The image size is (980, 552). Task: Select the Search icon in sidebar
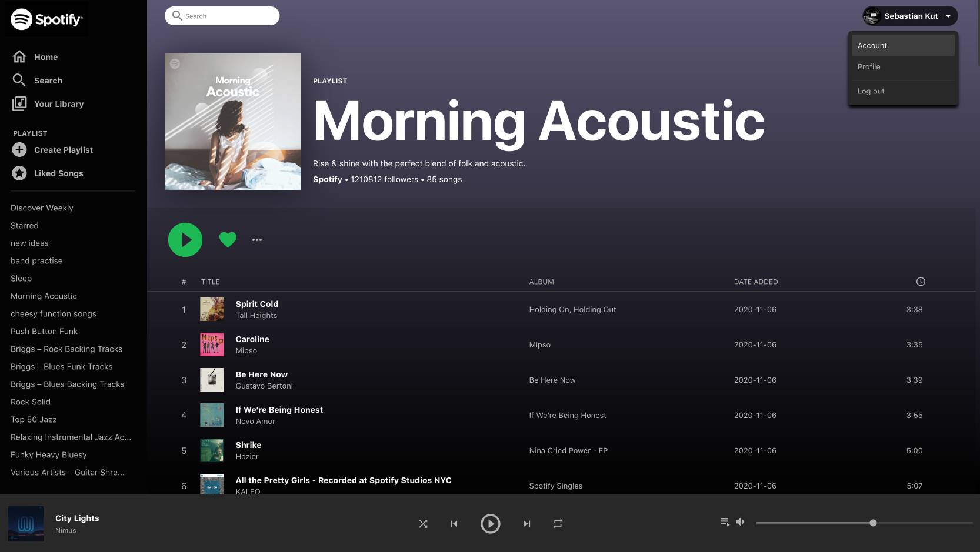19,80
